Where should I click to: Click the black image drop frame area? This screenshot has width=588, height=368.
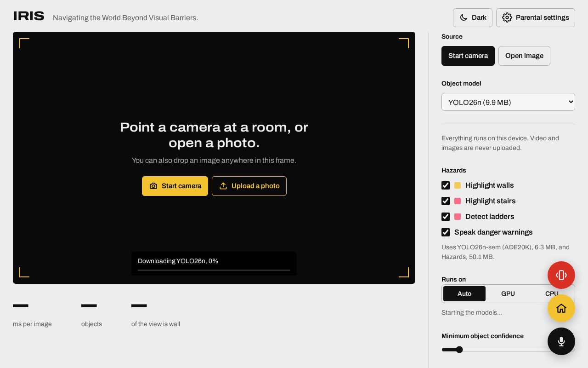214,158
